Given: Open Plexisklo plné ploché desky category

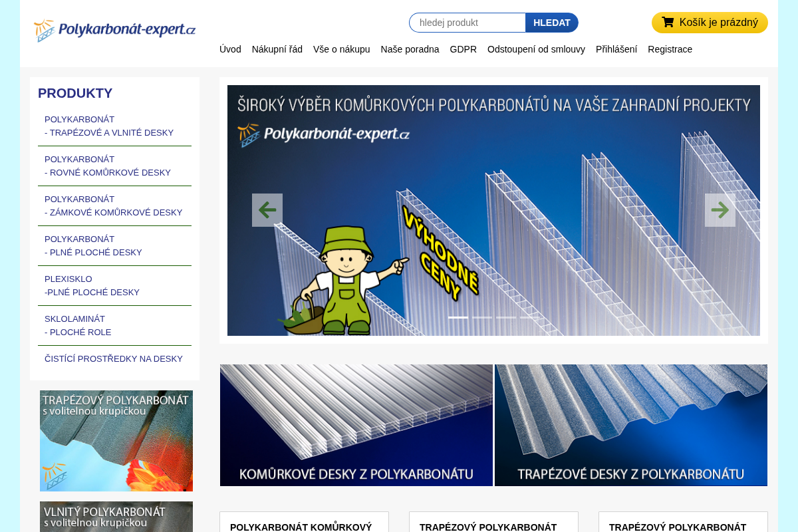Looking at the screenshot, I should coord(114,286).
